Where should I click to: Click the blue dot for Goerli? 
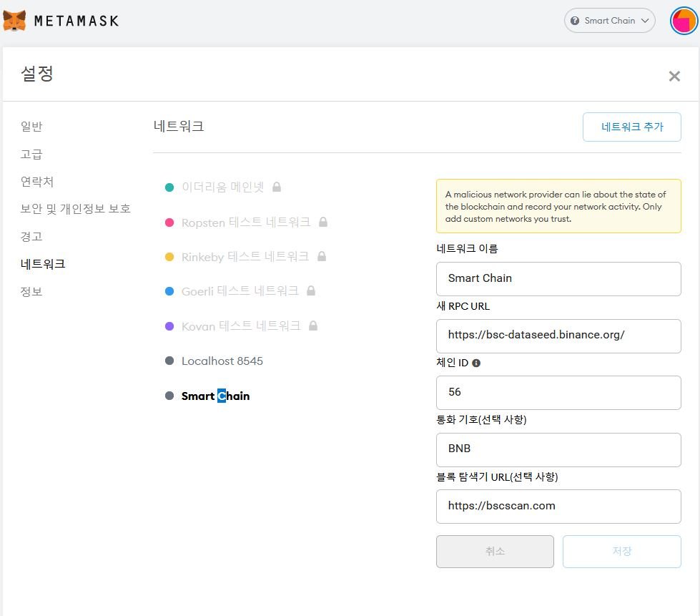point(169,291)
